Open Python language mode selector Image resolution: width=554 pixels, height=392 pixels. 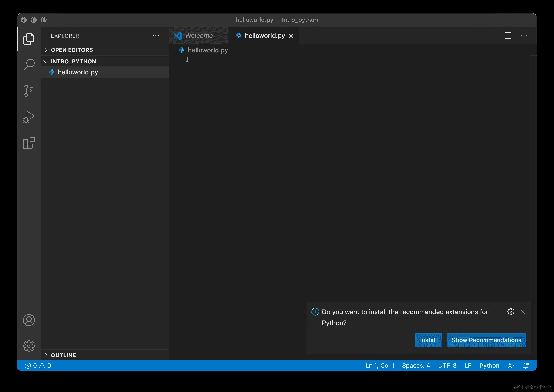pyautogui.click(x=489, y=366)
